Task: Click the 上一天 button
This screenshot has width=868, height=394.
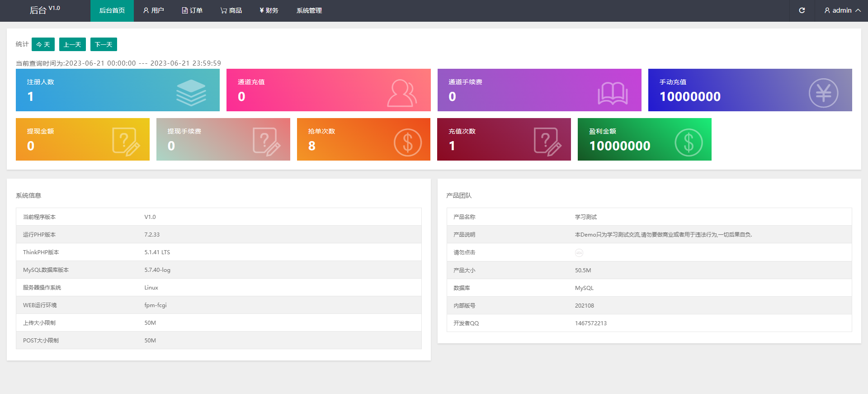Action: point(72,44)
